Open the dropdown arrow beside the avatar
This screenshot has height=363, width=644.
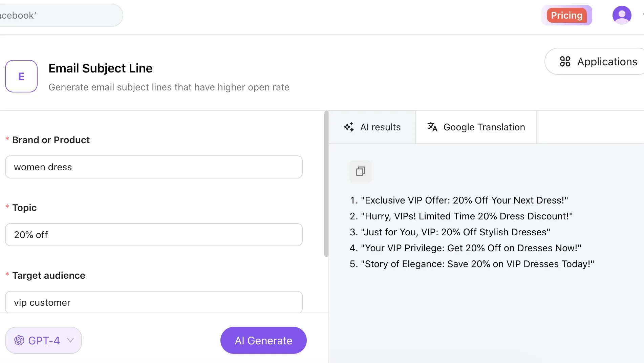(642, 15)
